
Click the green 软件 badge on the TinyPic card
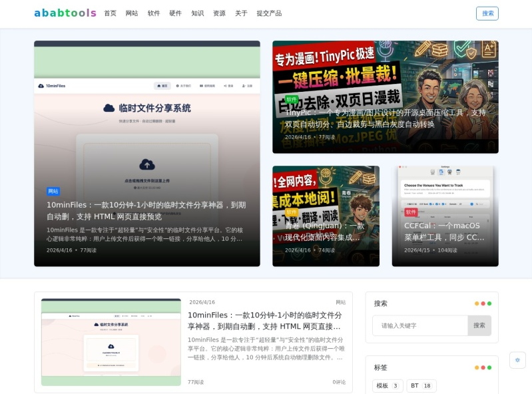coord(292,99)
